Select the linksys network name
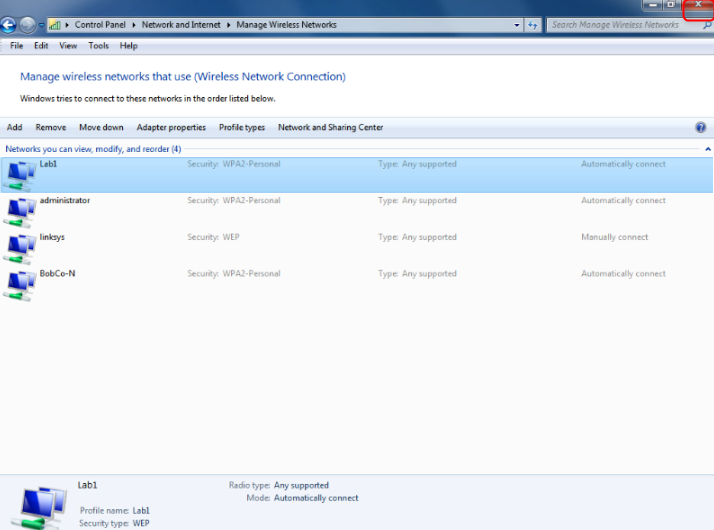 coord(52,237)
